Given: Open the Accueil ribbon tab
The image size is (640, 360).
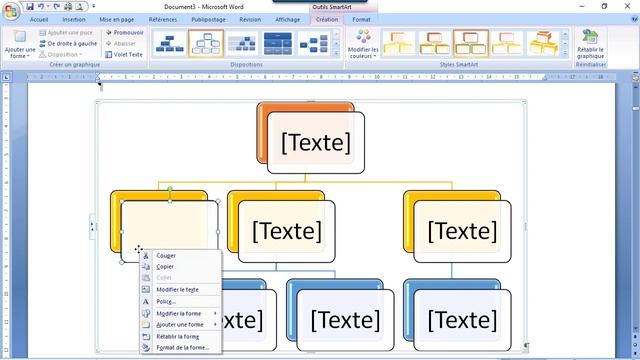Looking at the screenshot, I should click(39, 20).
